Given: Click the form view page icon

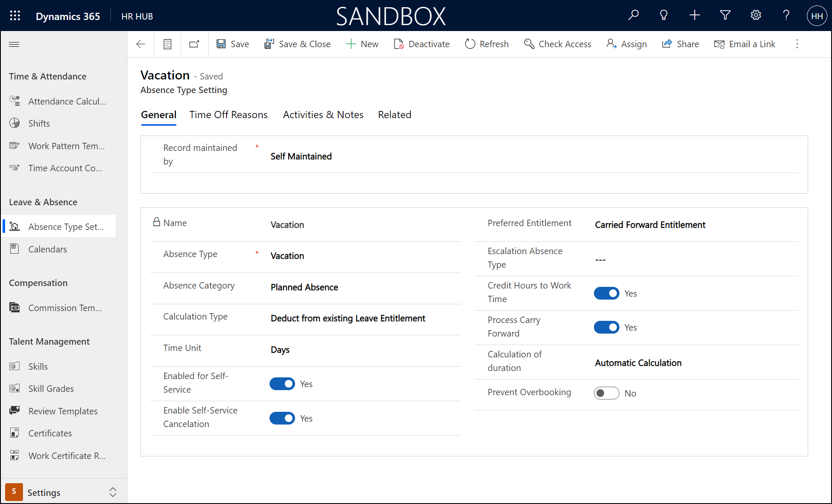Looking at the screenshot, I should (x=168, y=44).
